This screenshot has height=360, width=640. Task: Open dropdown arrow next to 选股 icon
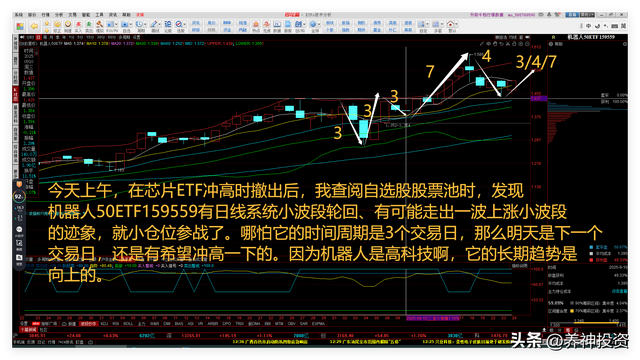pos(184,24)
